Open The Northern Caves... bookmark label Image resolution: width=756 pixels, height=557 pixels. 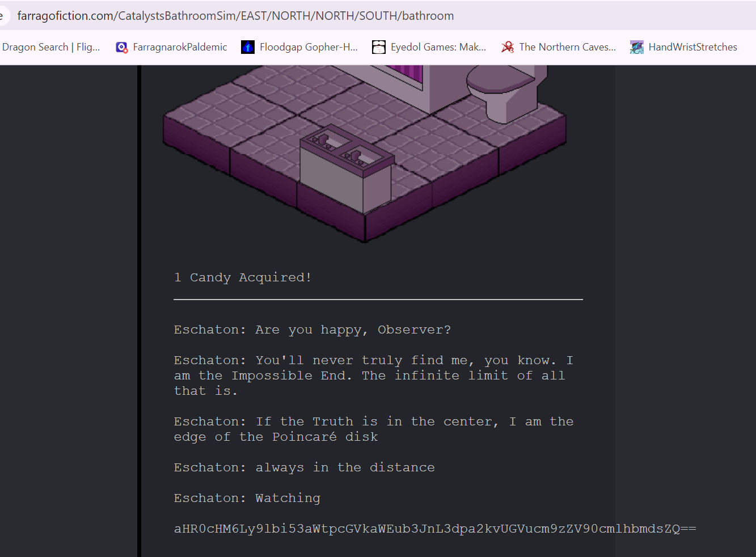click(x=567, y=48)
